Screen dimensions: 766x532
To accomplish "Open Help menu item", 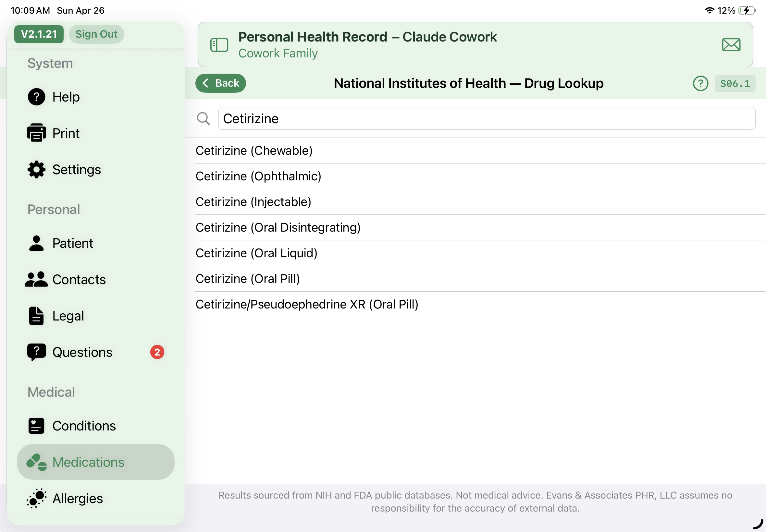I will point(96,97).
